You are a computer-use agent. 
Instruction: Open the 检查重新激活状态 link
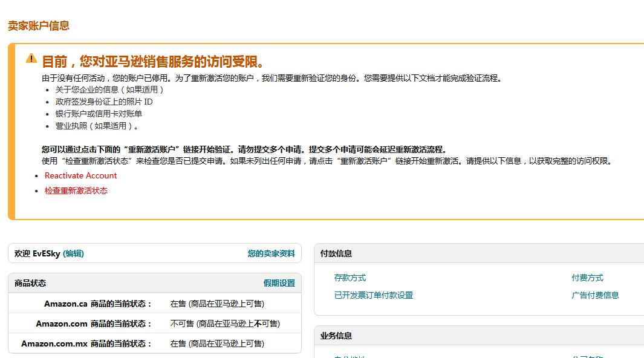76,190
